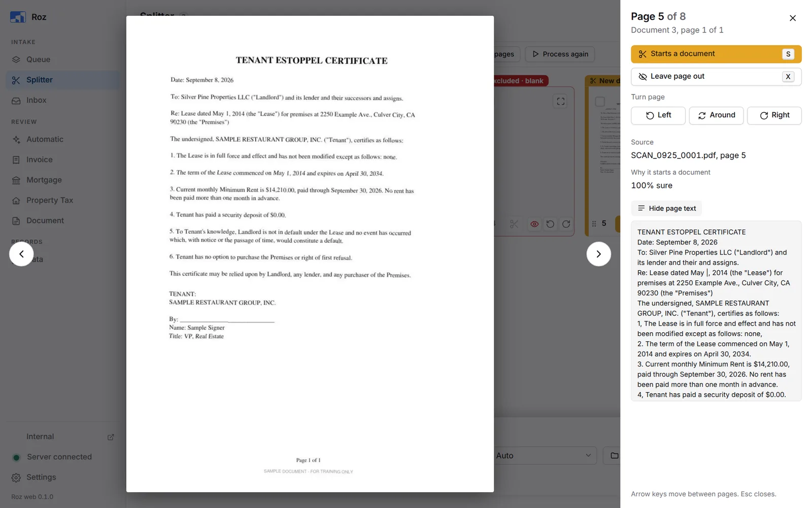Screen dimensions: 812x508
Task: Click the Invoice receipt icon
Action: pyautogui.click(x=16, y=160)
